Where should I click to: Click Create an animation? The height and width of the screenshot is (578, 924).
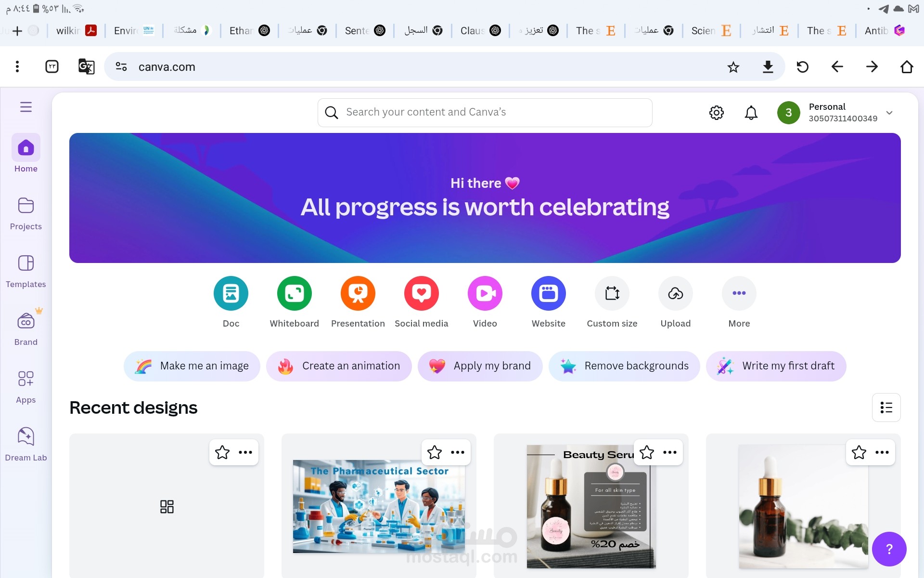[x=339, y=366]
